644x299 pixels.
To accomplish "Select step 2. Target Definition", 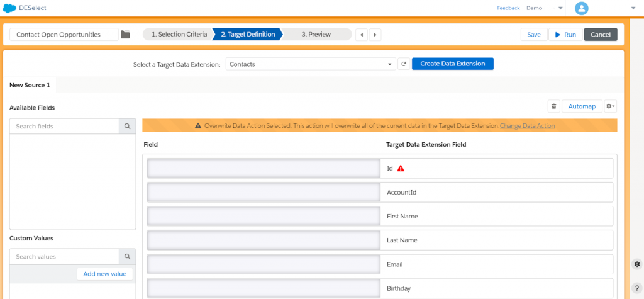I will (248, 35).
